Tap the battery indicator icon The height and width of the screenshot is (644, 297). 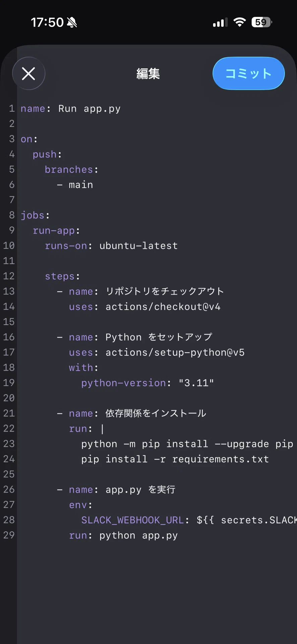coord(261,22)
